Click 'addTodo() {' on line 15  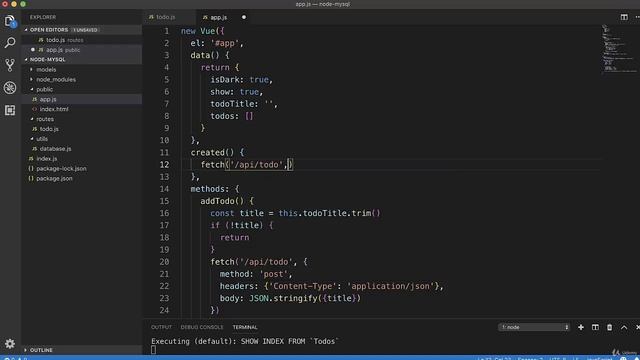click(227, 201)
